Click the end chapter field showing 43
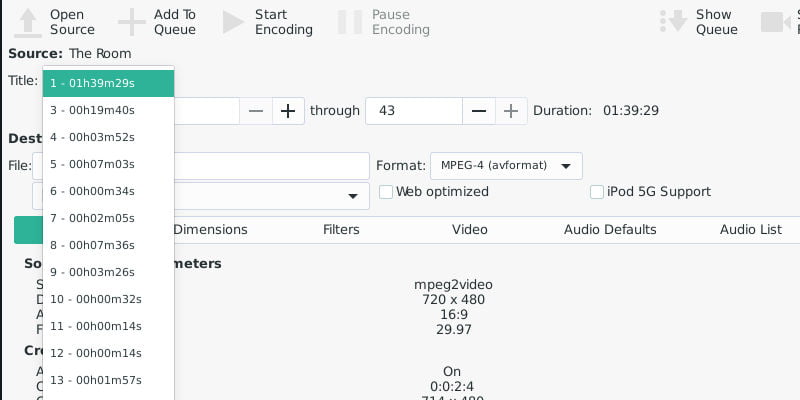800x400 pixels. (412, 110)
